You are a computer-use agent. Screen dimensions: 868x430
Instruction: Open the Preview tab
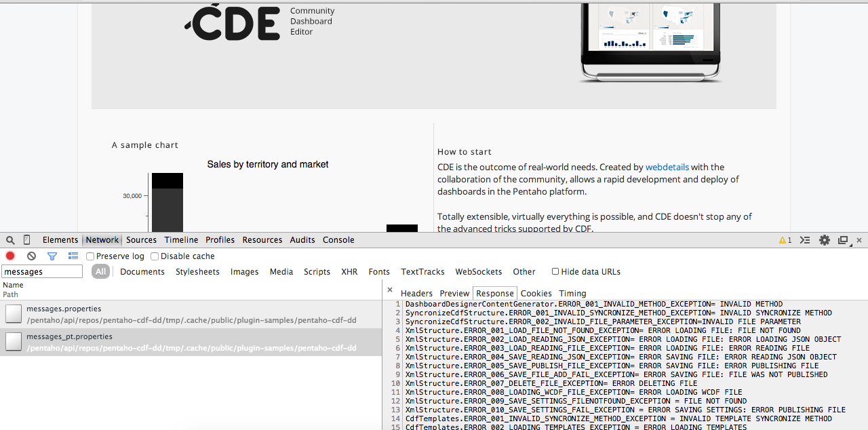pos(454,294)
